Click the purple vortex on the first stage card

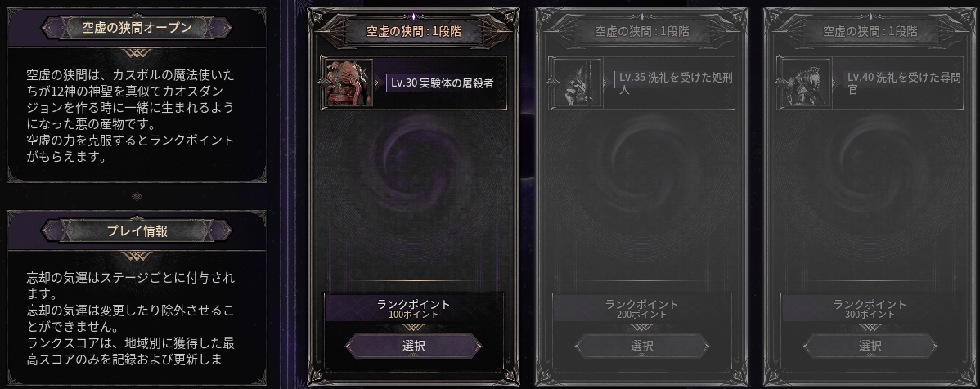tap(414, 159)
